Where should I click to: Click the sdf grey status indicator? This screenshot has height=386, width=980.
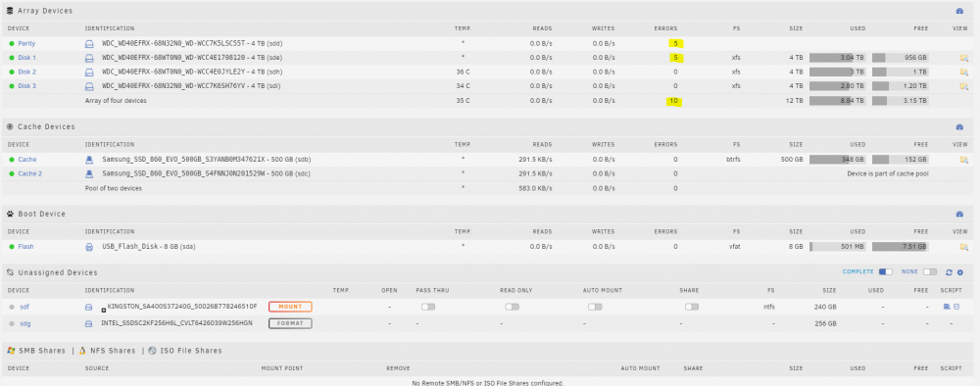[11, 307]
